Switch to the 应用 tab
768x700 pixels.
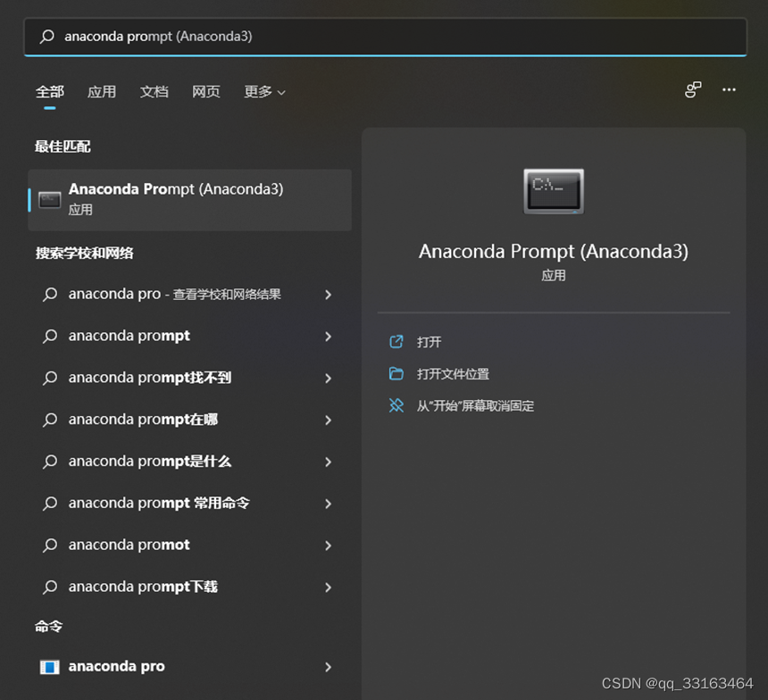[102, 92]
